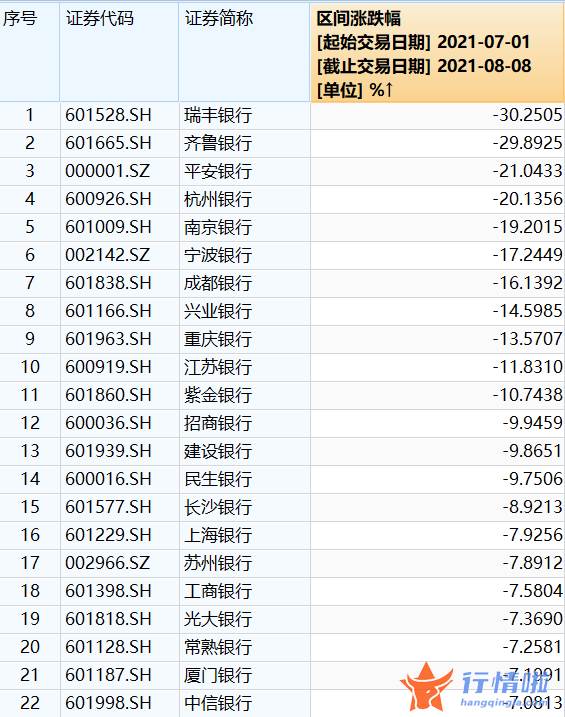Select the value -21.0433
The height and width of the screenshot is (717, 565).
[x=528, y=171]
